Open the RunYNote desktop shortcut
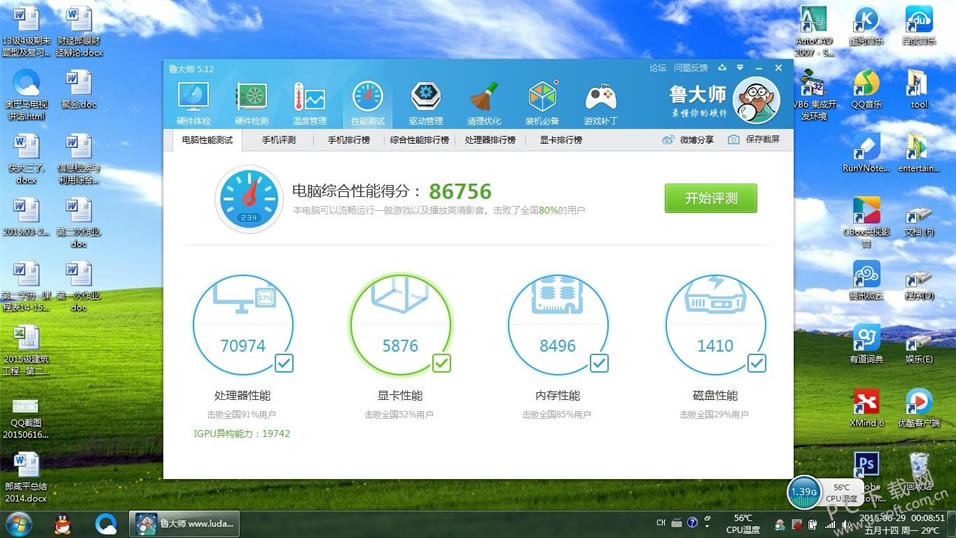 [x=866, y=153]
